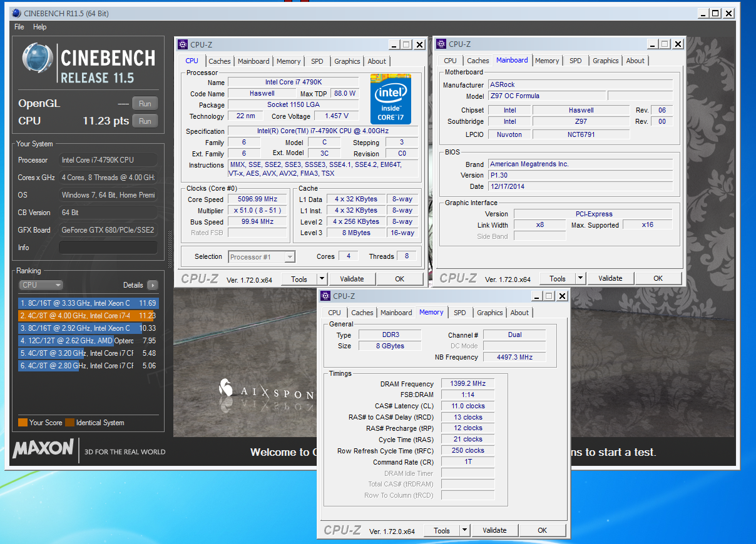
Task: Click the CPU-Z icon in Memory window
Action: click(x=325, y=296)
